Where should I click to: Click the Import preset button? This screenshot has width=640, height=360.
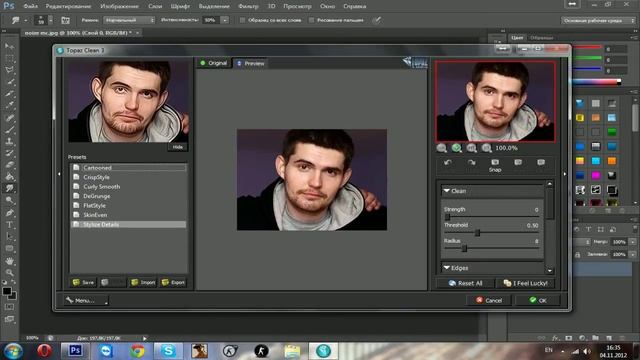pyautogui.click(x=143, y=282)
